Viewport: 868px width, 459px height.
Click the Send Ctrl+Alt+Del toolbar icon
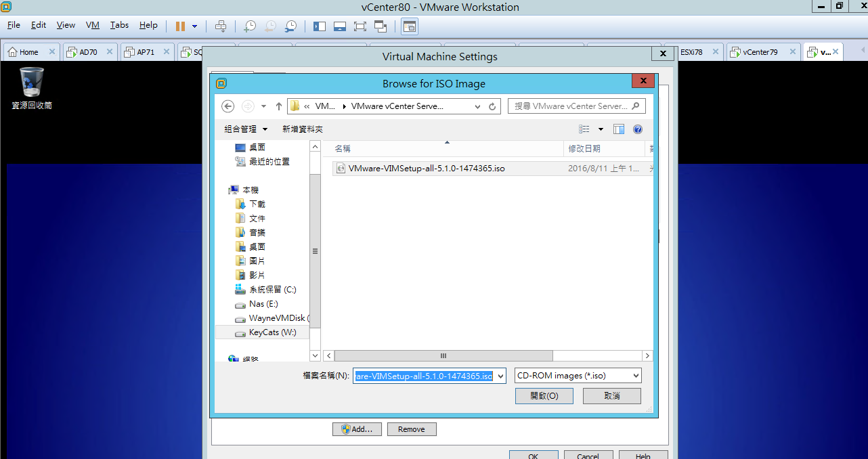[221, 26]
